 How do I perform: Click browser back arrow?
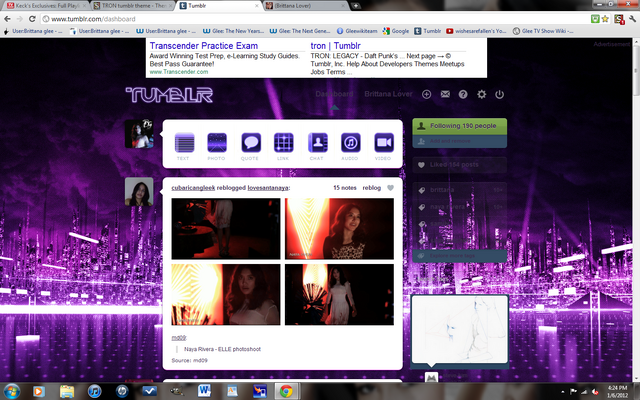[x=7, y=19]
